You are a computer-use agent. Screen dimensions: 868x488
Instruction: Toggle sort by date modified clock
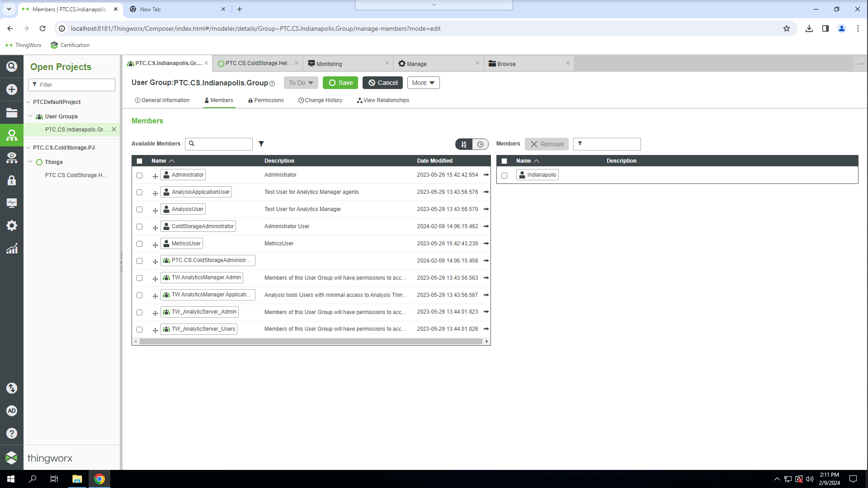480,144
